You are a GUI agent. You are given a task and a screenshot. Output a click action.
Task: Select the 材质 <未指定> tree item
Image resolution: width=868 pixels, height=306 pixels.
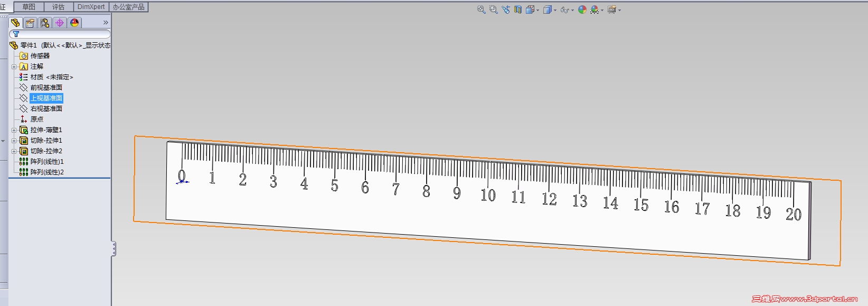(52, 77)
